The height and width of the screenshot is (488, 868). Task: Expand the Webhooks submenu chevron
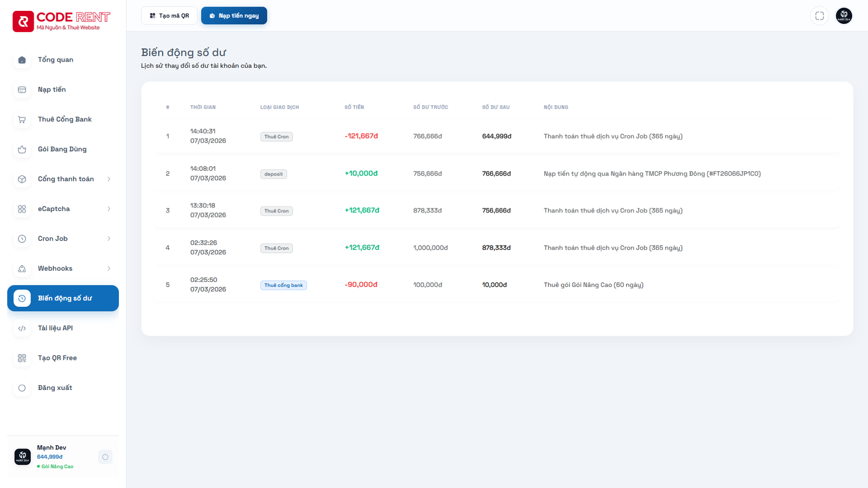pos(109,268)
